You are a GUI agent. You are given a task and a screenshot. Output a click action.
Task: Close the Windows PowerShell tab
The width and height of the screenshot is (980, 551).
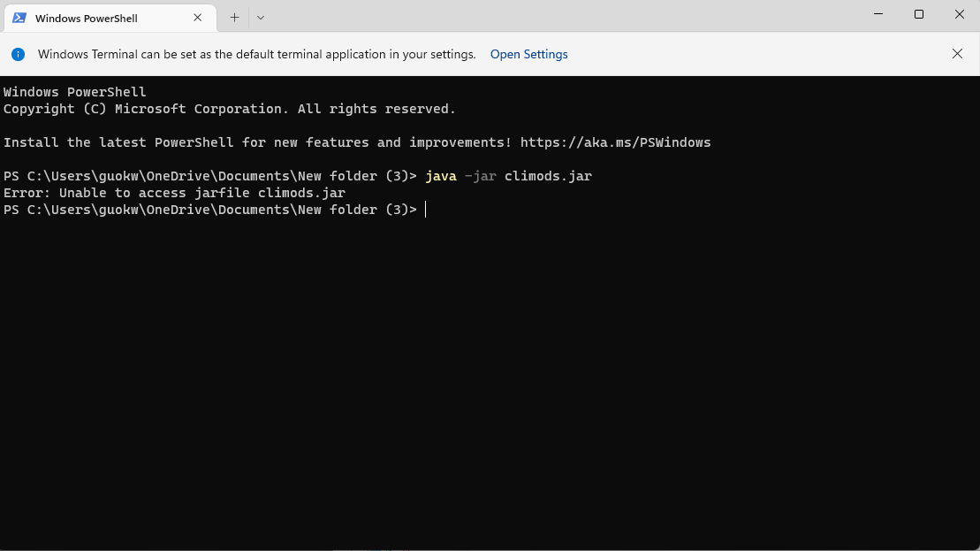[197, 18]
